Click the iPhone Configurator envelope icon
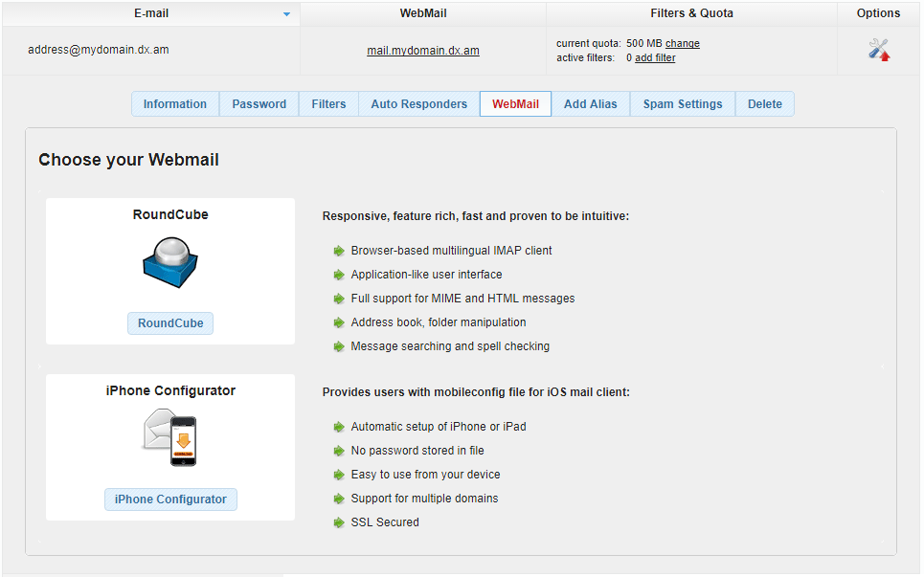Viewport: 924px width, 577px height. 169,437
